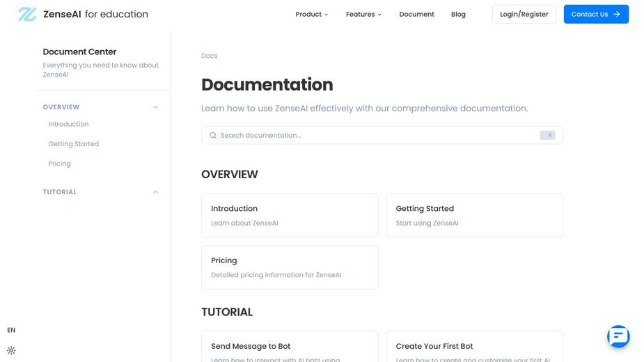Open the Product dropdown menu
The height and width of the screenshot is (362, 644).
pyautogui.click(x=311, y=14)
